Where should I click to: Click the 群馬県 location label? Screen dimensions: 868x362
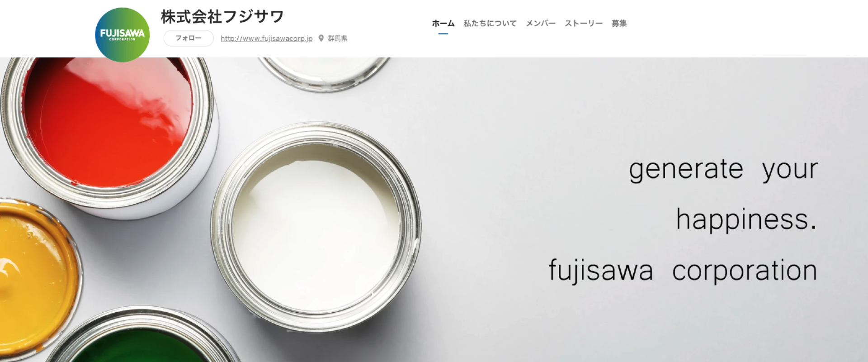click(337, 38)
